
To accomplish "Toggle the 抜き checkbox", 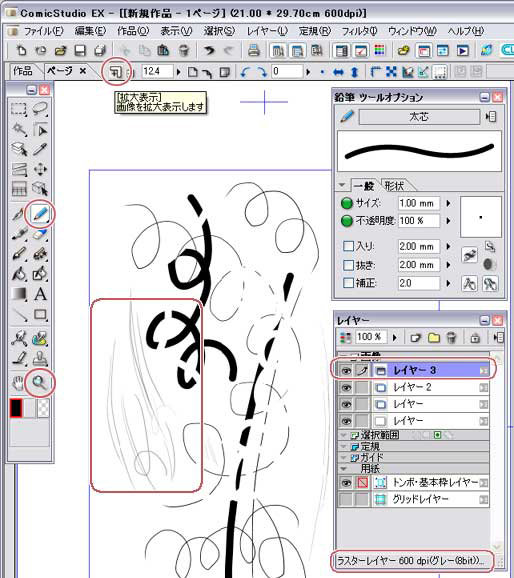I will click(348, 265).
